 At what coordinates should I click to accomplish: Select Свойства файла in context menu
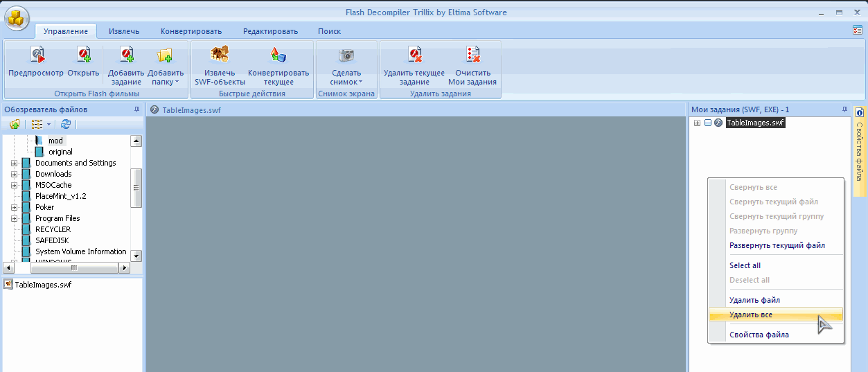pos(759,335)
